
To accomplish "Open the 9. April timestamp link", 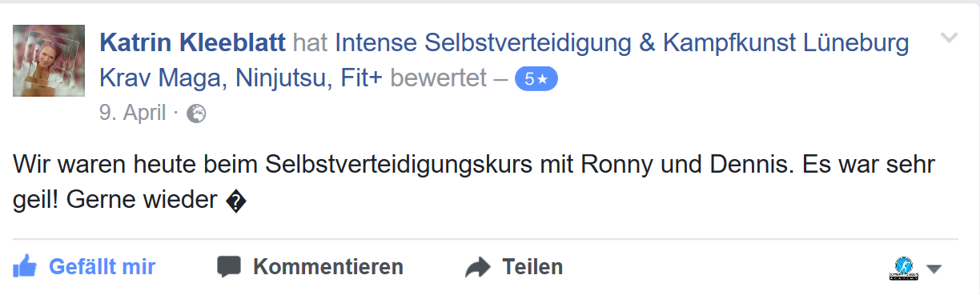I will 132,114.
